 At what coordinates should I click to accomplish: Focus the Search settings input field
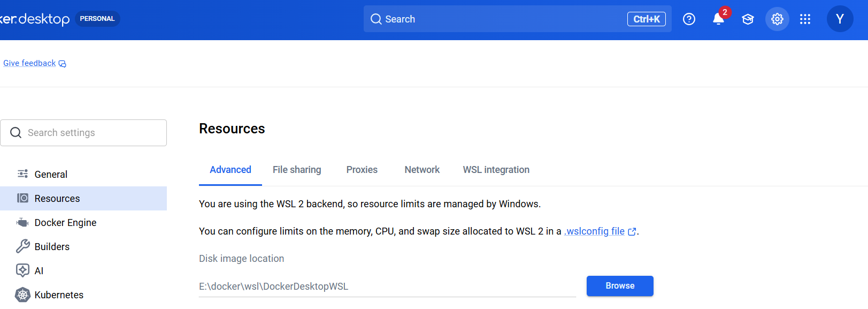83,133
